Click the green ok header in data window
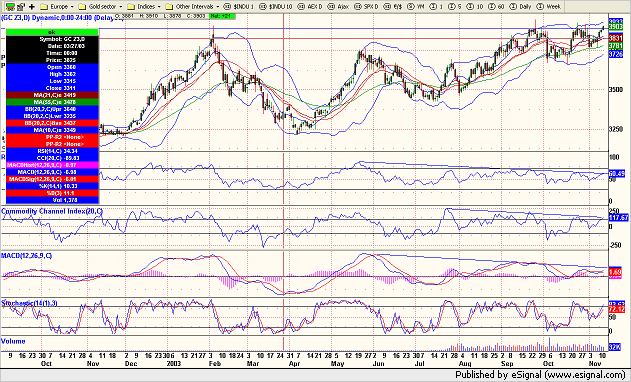The height and width of the screenshot is (382, 631). tap(52, 32)
